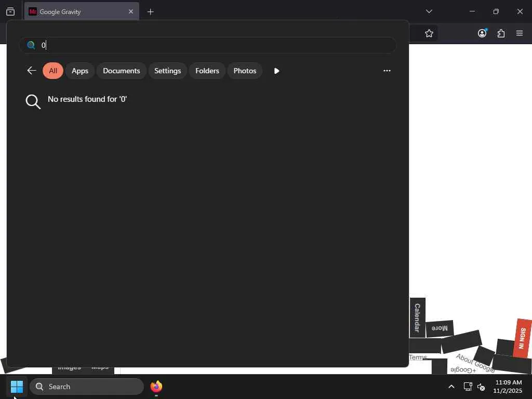
Task: Open Firefox View recent browsing icon
Action: click(10, 11)
